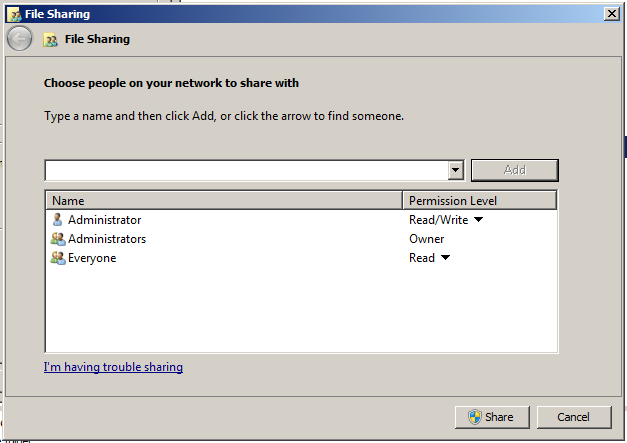Click the File Sharing title bar icon

pyautogui.click(x=14, y=14)
